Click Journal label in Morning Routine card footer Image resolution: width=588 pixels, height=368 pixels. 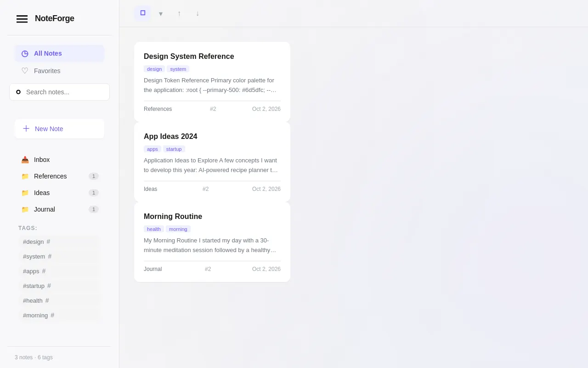(153, 269)
